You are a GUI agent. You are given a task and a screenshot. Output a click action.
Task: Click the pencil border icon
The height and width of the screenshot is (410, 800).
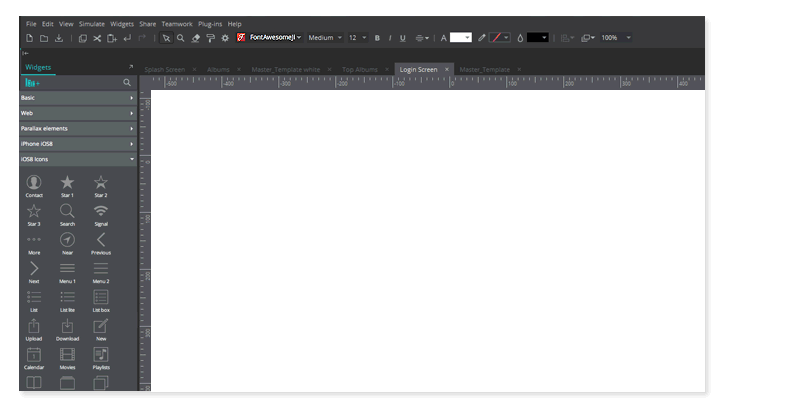(x=481, y=38)
